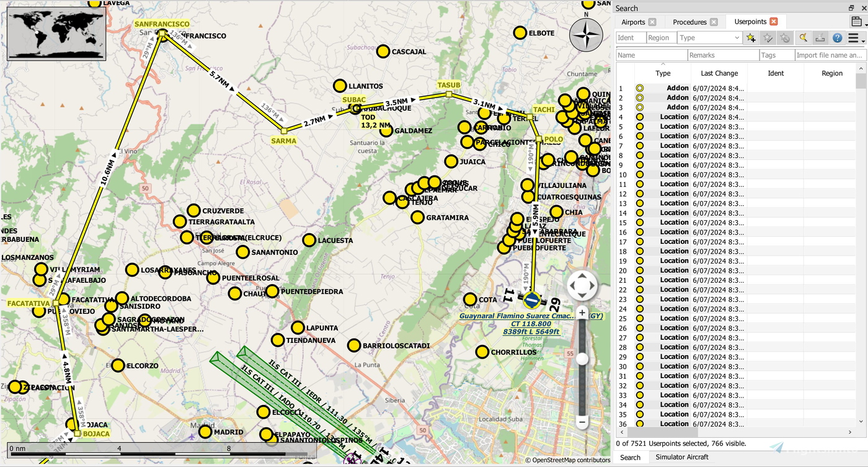Screen dimensions: 868x467
Task: Delete userpoints with the crossed-star icon
Action: pyautogui.click(x=784, y=37)
